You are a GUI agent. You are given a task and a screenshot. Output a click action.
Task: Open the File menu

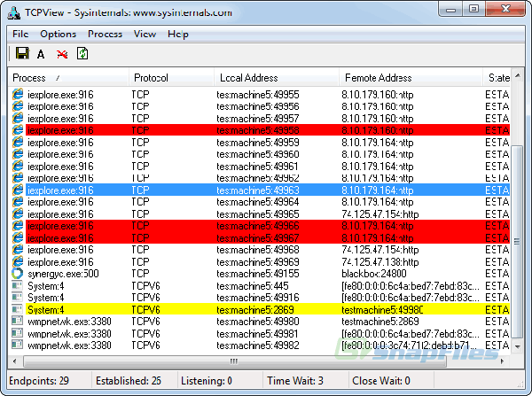(20, 34)
